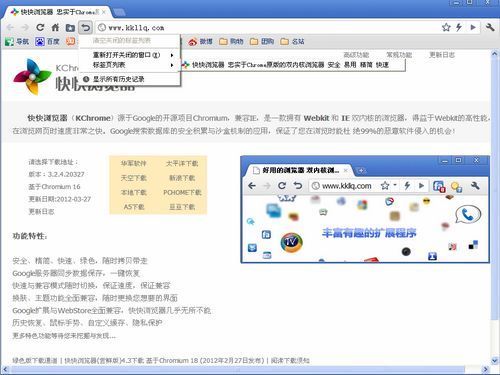Screen dimensions: 500x375
Task: Open the 购物 bookmark folder
Action: click(x=231, y=42)
